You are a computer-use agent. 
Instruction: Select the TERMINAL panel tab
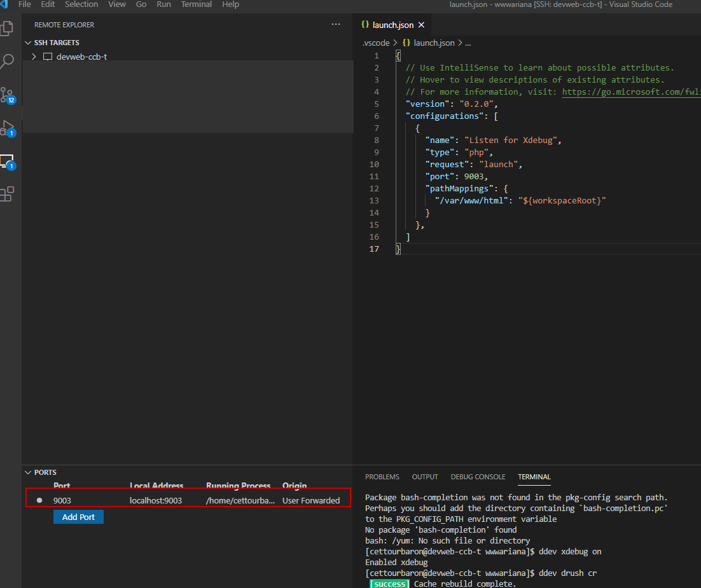[534, 477]
